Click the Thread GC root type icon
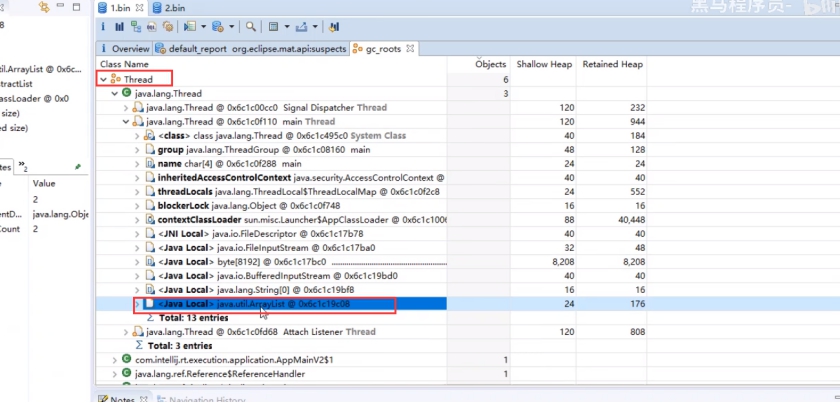Image resolution: width=840 pixels, height=403 pixels. coord(116,79)
